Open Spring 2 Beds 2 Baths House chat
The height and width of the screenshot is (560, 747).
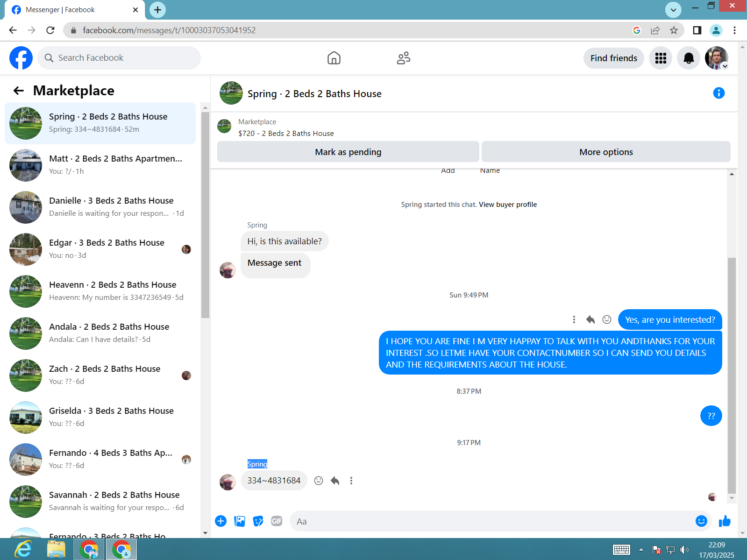tap(100, 123)
